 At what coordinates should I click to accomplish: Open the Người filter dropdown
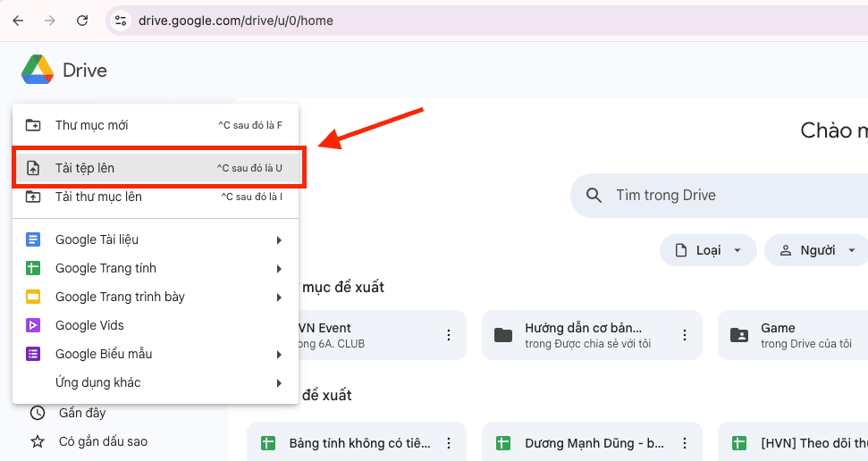[x=817, y=250]
